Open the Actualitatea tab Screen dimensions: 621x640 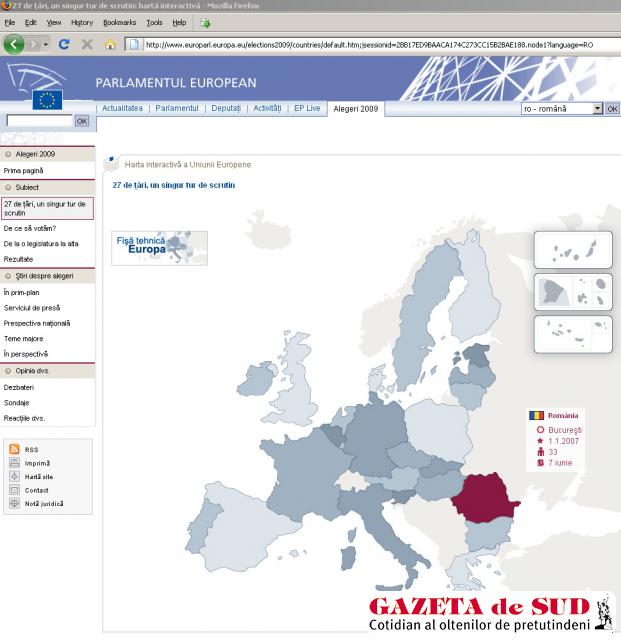pyautogui.click(x=122, y=108)
